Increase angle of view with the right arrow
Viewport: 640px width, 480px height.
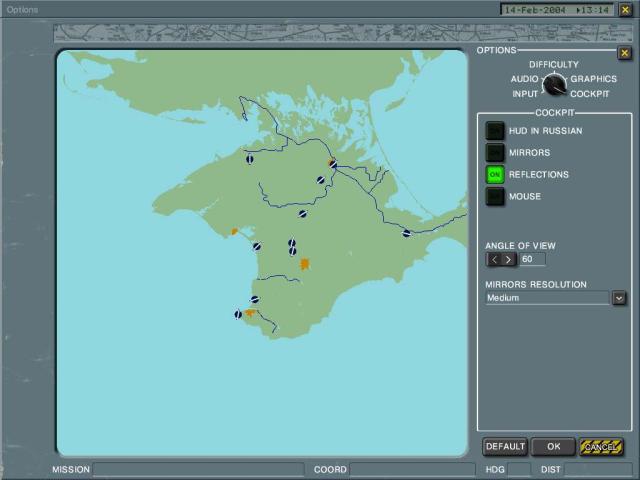[509, 259]
